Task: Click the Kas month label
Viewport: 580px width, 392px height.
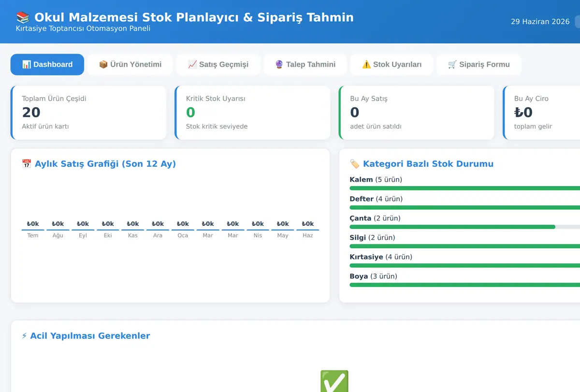Action: click(133, 235)
